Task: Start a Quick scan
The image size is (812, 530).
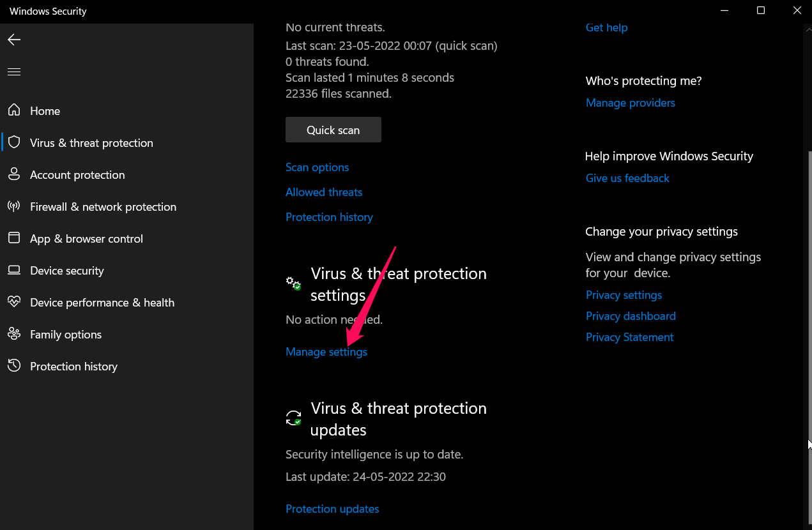Action: 333,130
